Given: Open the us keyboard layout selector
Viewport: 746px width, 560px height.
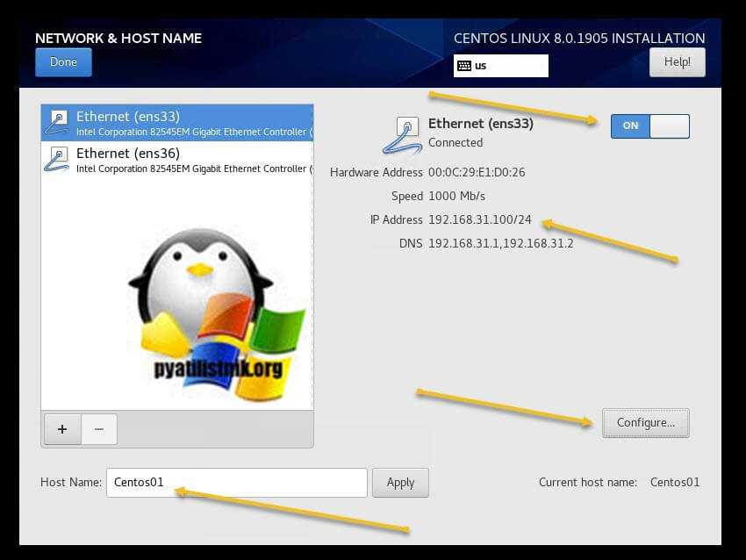Looking at the screenshot, I should pos(500,66).
